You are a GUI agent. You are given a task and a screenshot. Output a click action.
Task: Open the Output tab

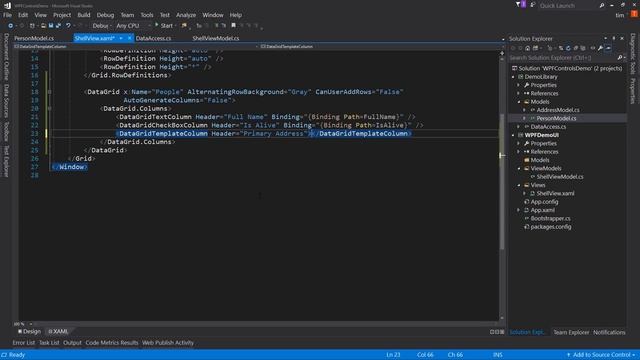tap(72, 343)
